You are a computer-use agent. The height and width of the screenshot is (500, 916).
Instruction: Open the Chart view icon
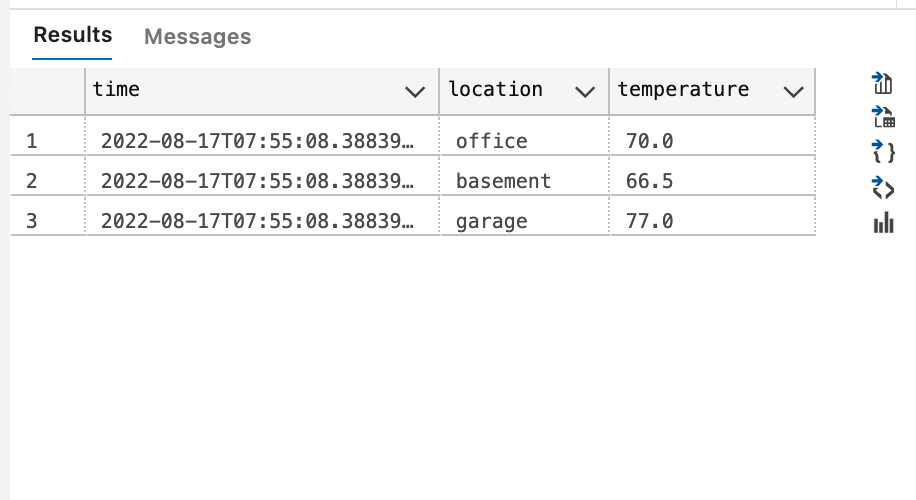tap(883, 222)
